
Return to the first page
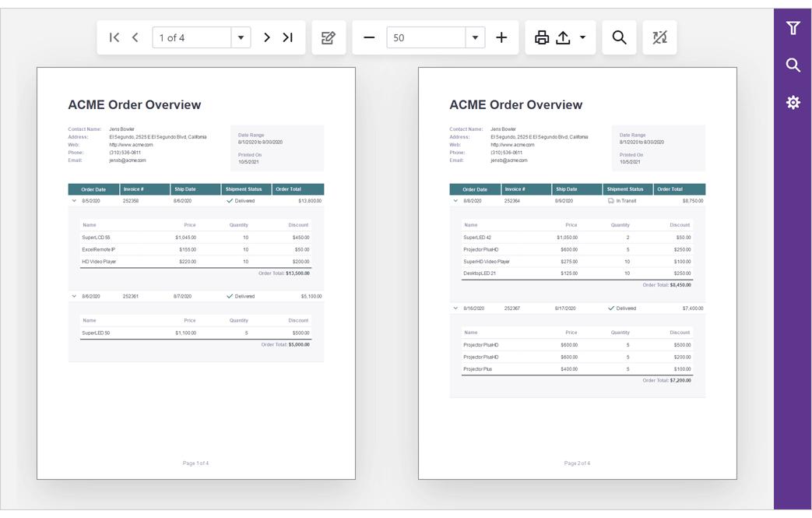(x=114, y=37)
